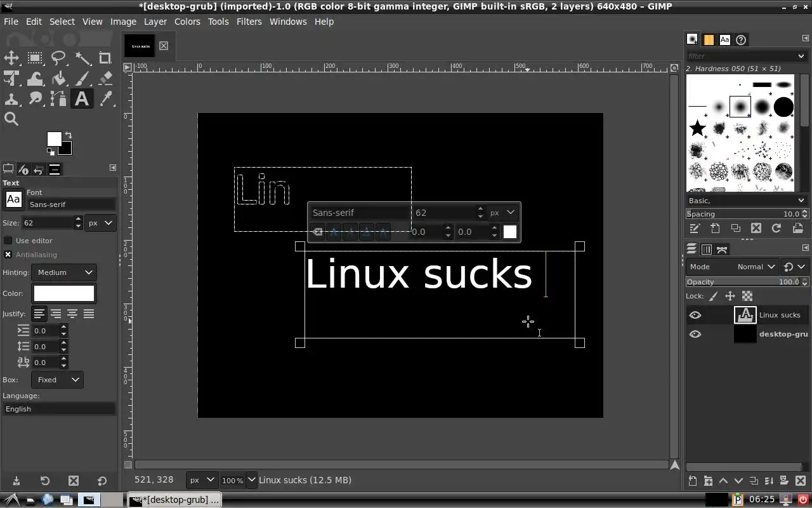Open size unit dropdown in tool options
Screen dimensions: 812x508
point(101,223)
